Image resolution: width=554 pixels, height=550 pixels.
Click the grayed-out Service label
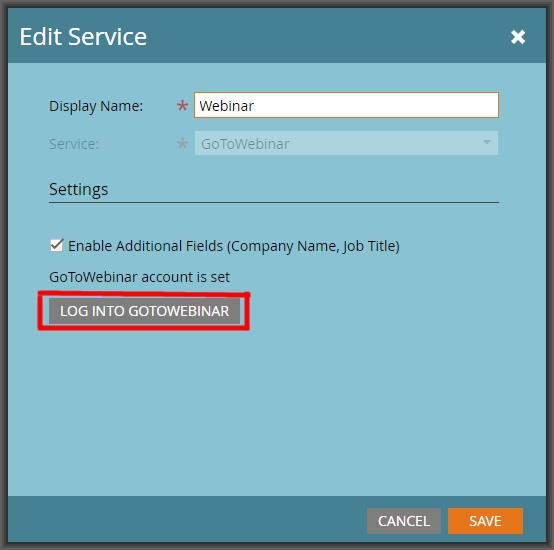tap(74, 144)
